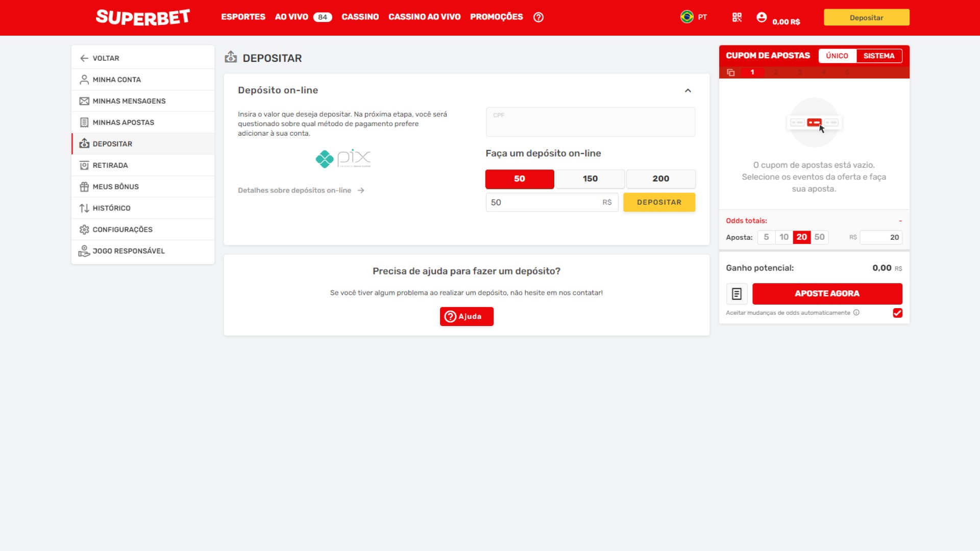Select the Retirada sidebar icon
This screenshot has width=980, height=551.
[84, 165]
